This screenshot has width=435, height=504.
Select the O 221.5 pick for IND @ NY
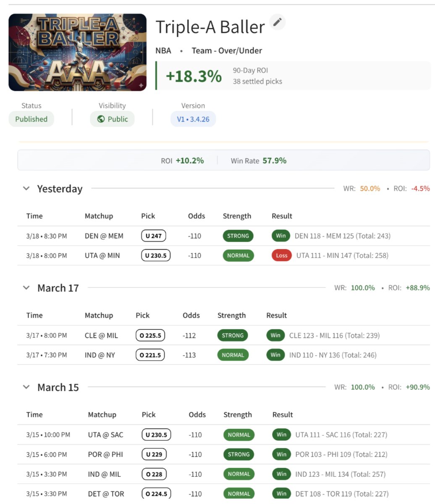150,355
